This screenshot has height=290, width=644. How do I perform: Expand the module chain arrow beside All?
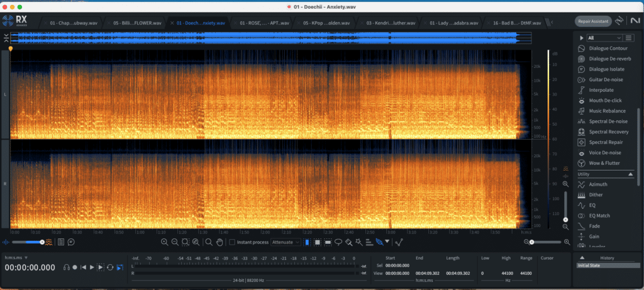pyautogui.click(x=582, y=38)
